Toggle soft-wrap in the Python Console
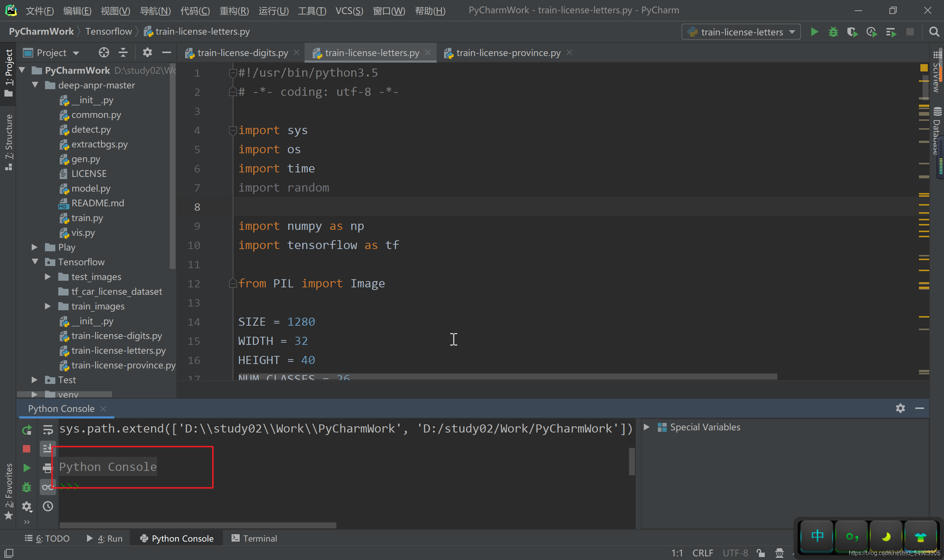The image size is (944, 560). (x=48, y=430)
